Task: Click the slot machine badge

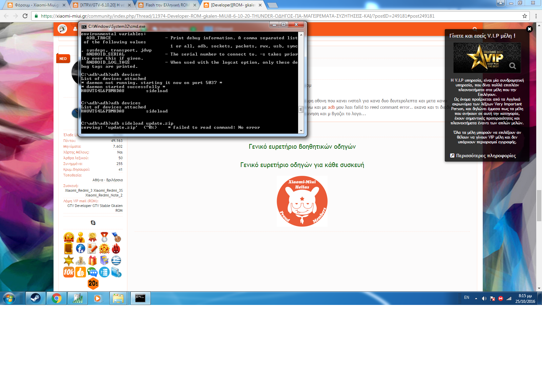Action: (x=104, y=261)
